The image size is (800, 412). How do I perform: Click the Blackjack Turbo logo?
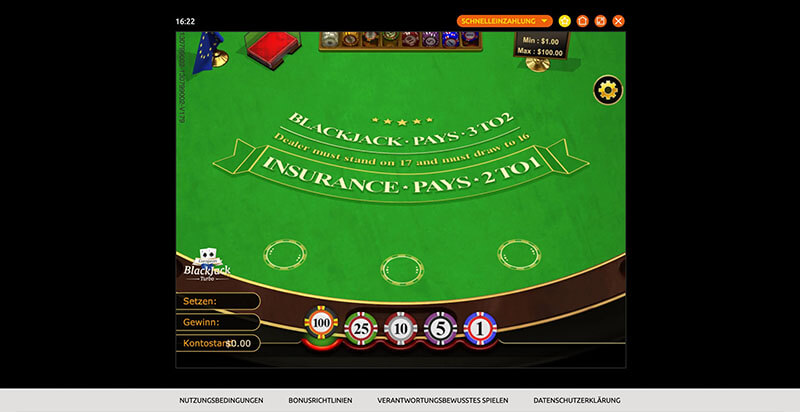pos(207,266)
